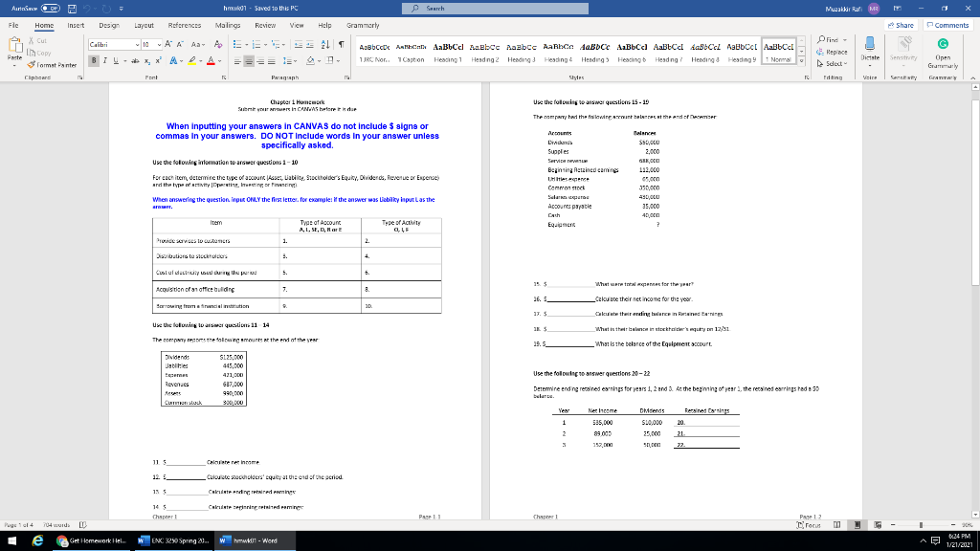Switch to the Layout tab
The image size is (980, 551).
144,26
